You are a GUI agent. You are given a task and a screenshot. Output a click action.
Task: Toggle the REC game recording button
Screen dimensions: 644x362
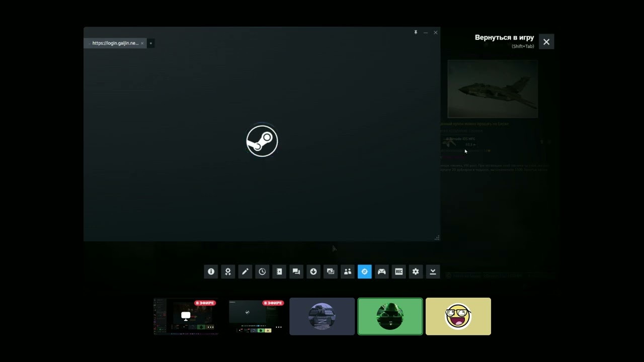(399, 271)
